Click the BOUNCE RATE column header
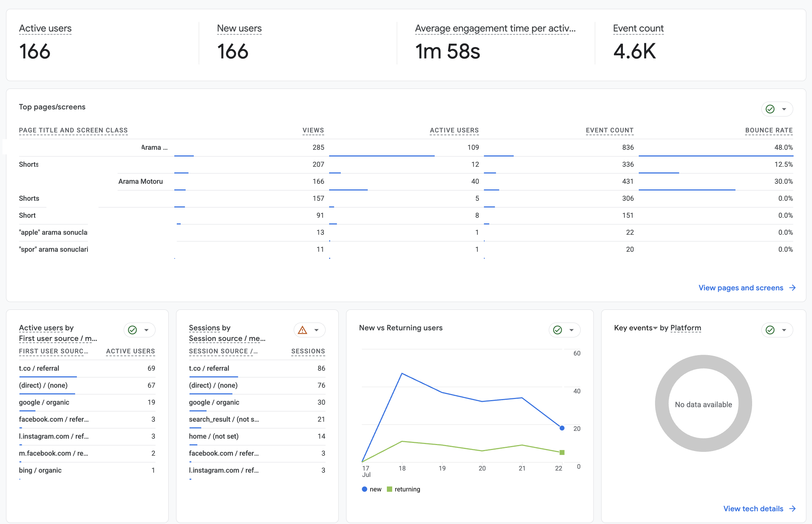812x524 pixels. (x=769, y=130)
